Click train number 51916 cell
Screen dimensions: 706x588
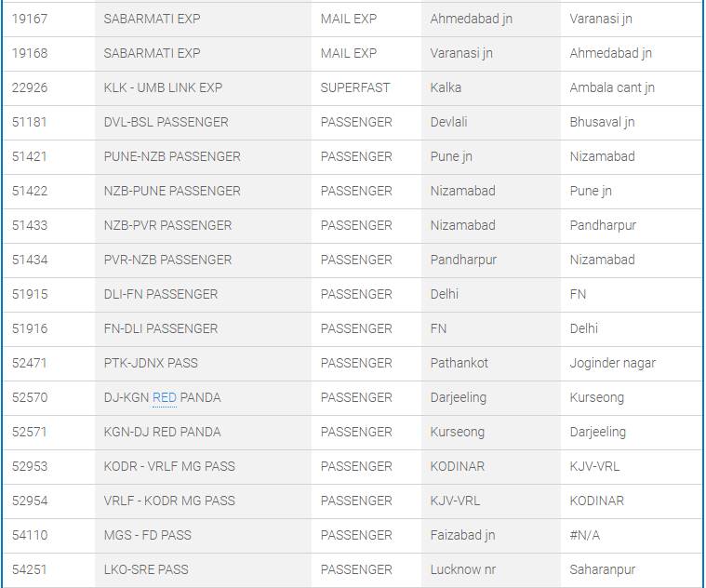pos(30,328)
